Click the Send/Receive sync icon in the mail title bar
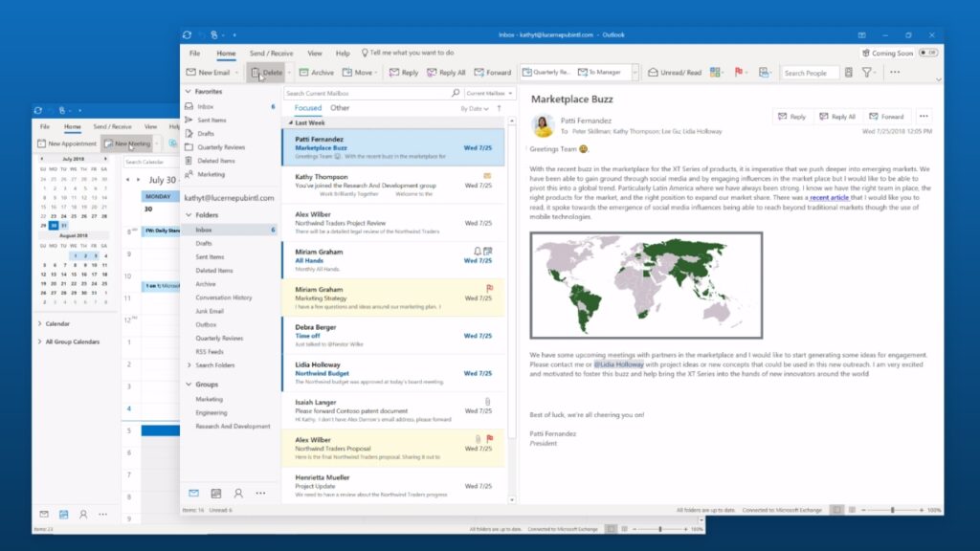Viewport: 980px width, 551px height. click(x=187, y=35)
